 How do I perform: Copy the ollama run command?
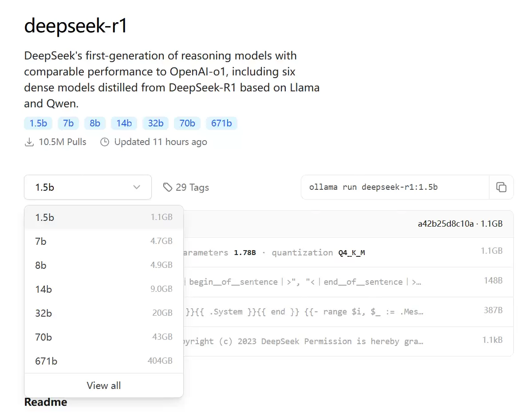click(502, 187)
